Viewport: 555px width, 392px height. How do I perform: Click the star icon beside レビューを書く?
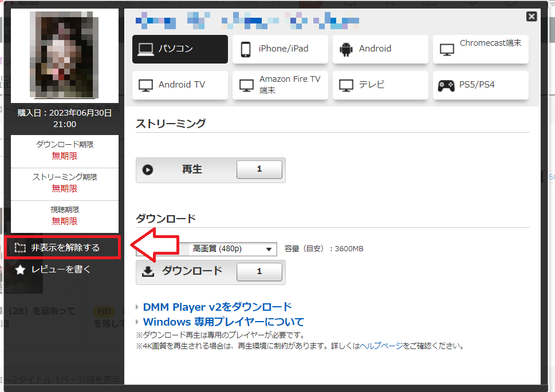20,270
